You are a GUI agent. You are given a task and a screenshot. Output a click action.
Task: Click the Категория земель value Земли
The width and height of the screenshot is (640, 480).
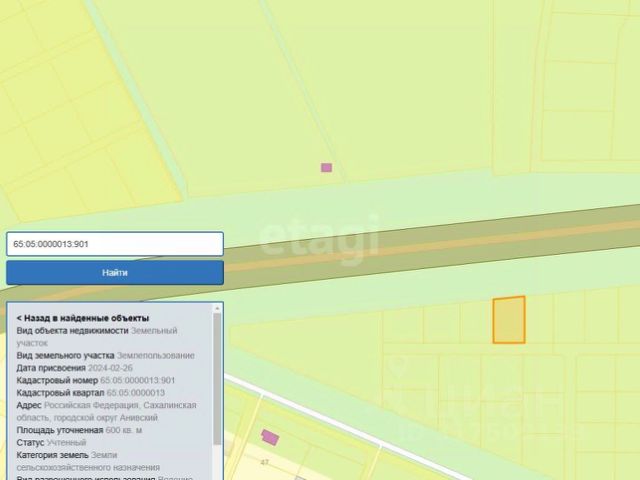(x=104, y=455)
